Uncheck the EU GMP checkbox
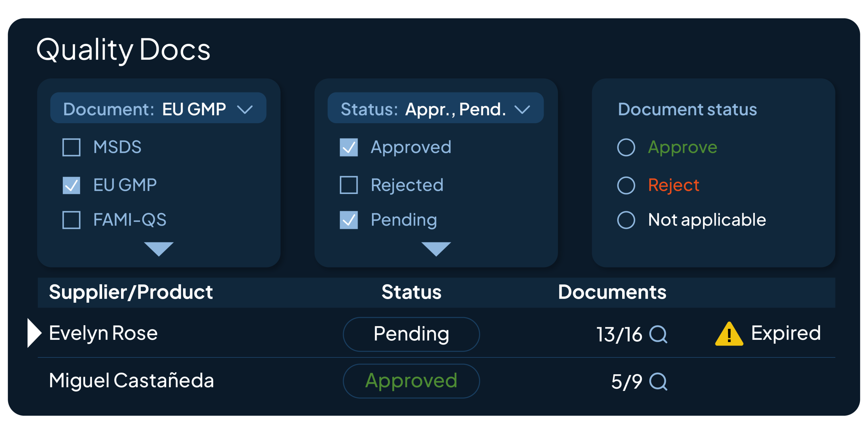 (72, 185)
